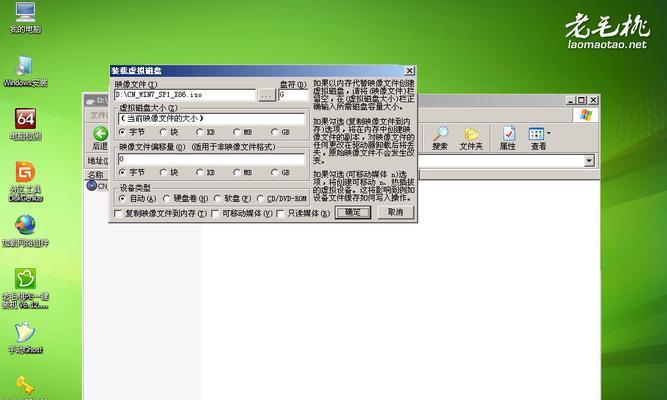667x400 pixels.
Task: Enable 只读媒体 checkbox
Action: click(x=280, y=213)
